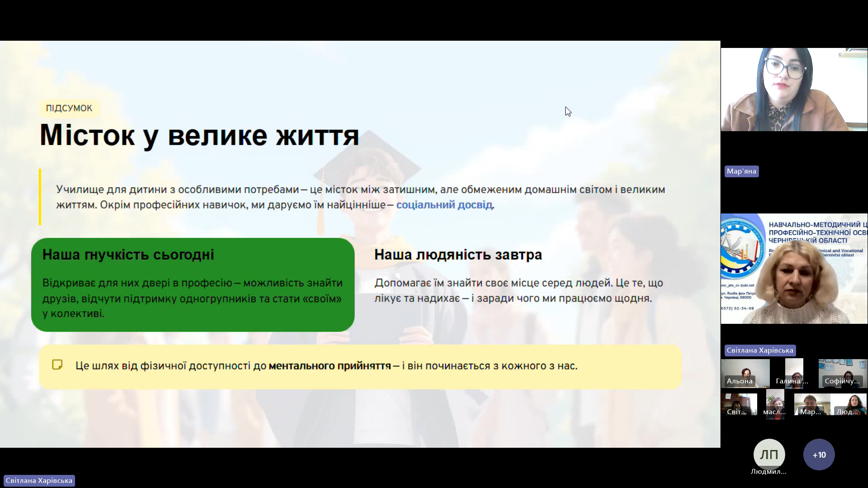Click the Наша людяність завтра heading
Image resolution: width=868 pixels, height=488 pixels.
click(x=458, y=255)
